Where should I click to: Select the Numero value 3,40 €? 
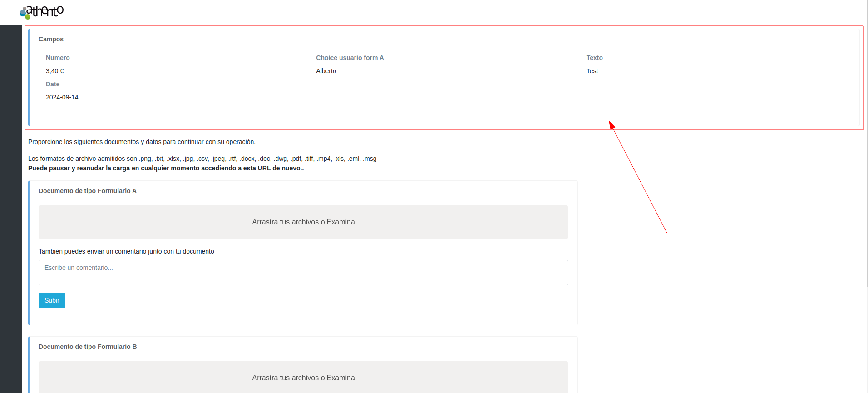(55, 71)
